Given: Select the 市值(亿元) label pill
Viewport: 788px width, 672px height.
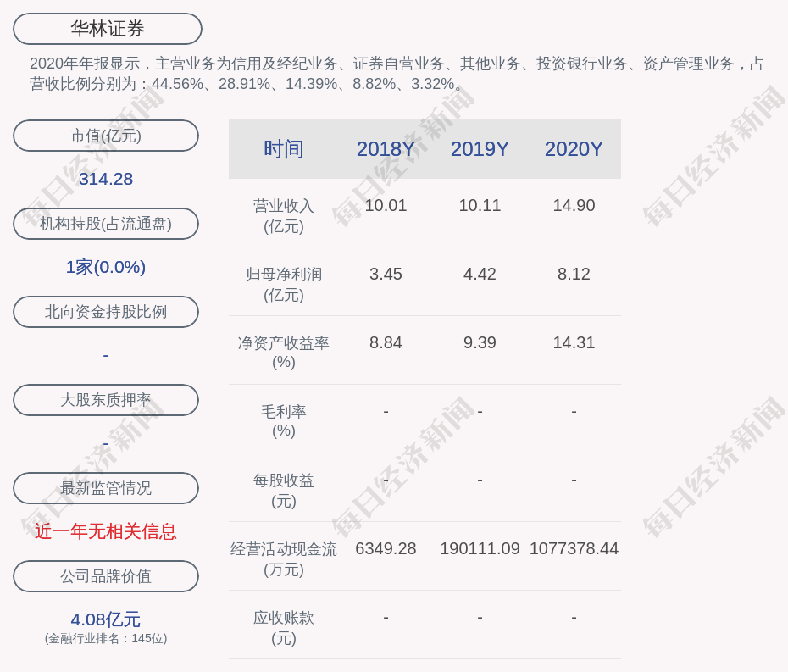Looking at the screenshot, I should tap(106, 136).
